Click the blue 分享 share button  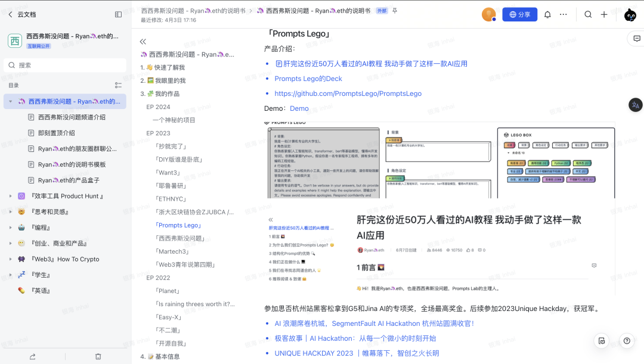click(x=519, y=14)
